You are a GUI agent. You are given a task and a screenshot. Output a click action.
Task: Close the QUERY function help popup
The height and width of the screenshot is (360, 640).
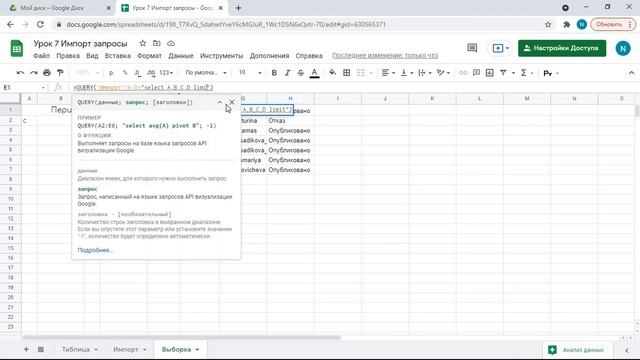tap(232, 102)
